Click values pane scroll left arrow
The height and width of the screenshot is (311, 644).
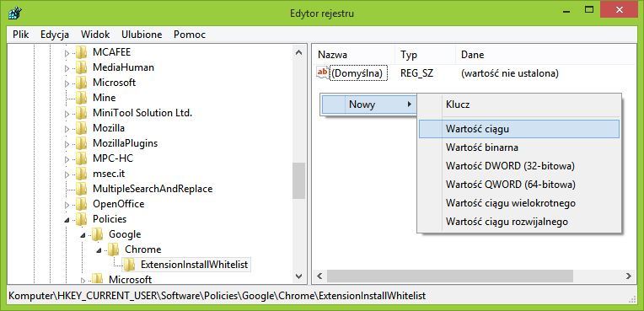pyautogui.click(x=319, y=276)
